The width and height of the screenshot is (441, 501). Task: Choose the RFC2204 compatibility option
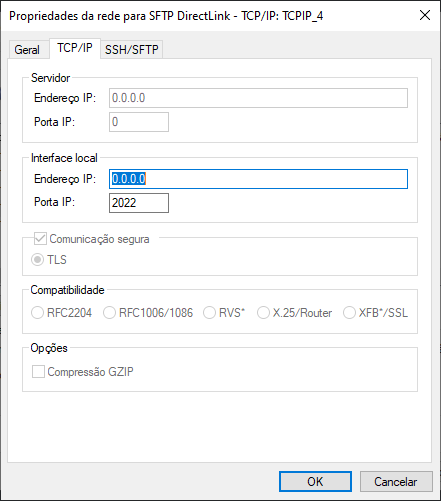[x=37, y=313]
